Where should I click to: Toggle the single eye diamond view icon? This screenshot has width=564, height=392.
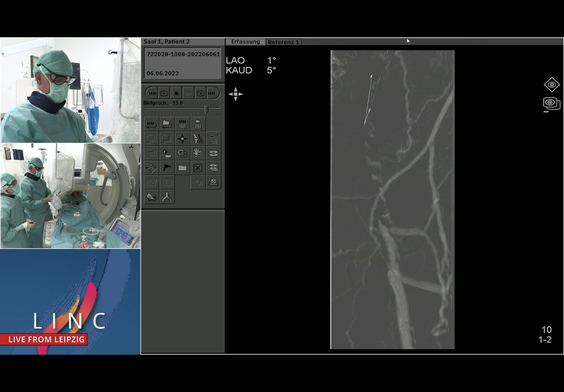[552, 85]
